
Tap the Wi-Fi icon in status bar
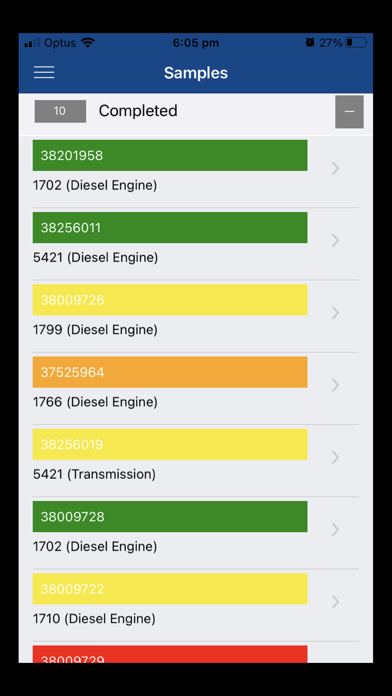coord(88,43)
